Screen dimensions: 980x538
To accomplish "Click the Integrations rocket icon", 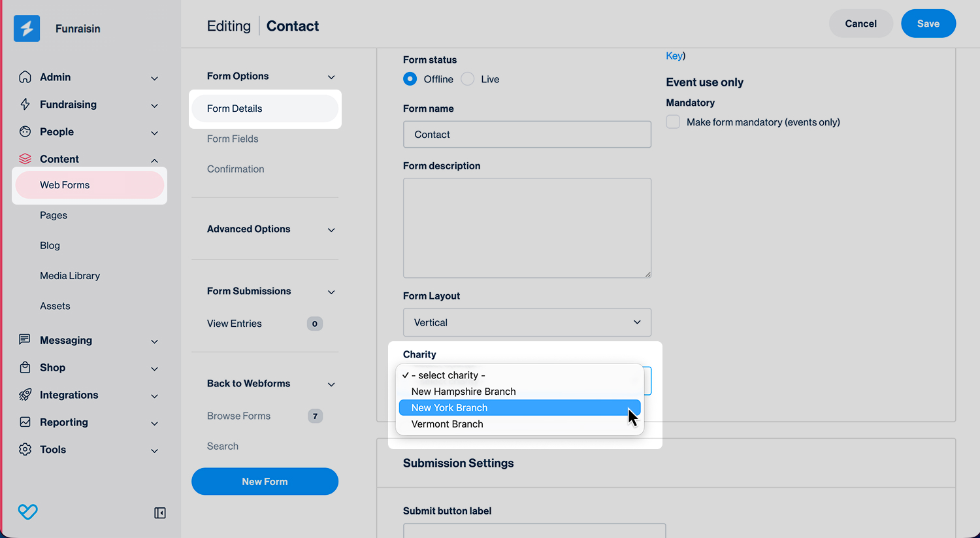I will 25,395.
